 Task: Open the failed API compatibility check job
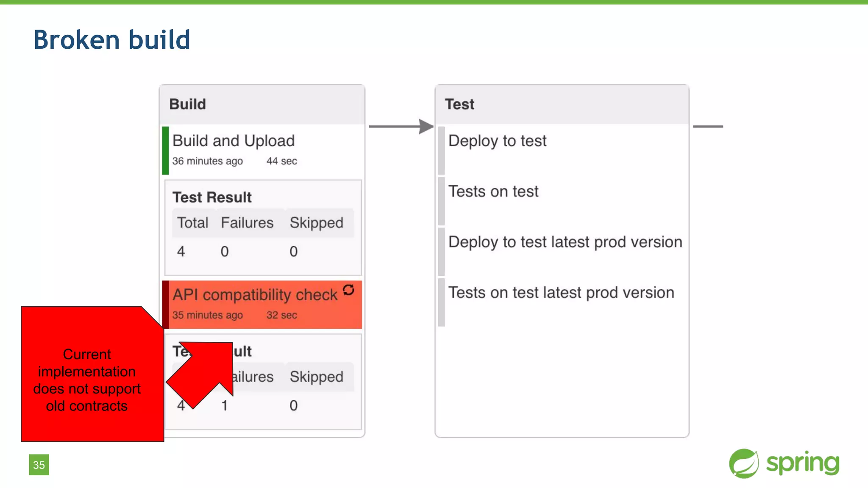[255, 295]
